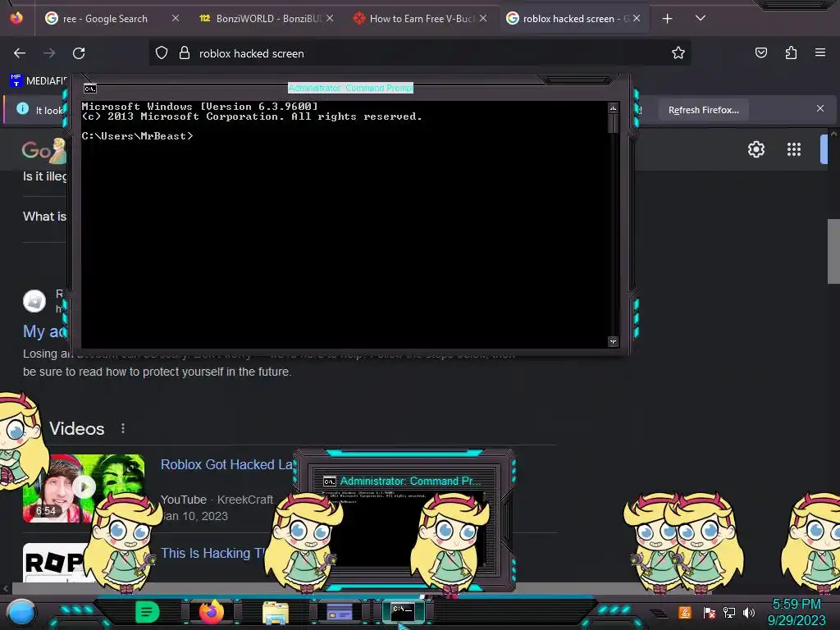
Task: Click the Command Prompt scroll up arrow
Action: point(614,108)
